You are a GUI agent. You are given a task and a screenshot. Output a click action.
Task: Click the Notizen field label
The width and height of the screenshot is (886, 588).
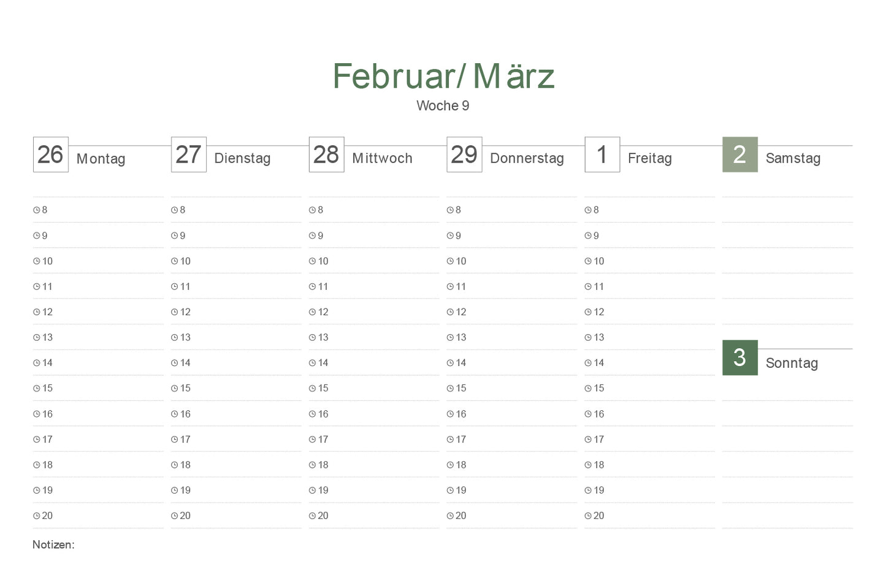[x=53, y=544]
